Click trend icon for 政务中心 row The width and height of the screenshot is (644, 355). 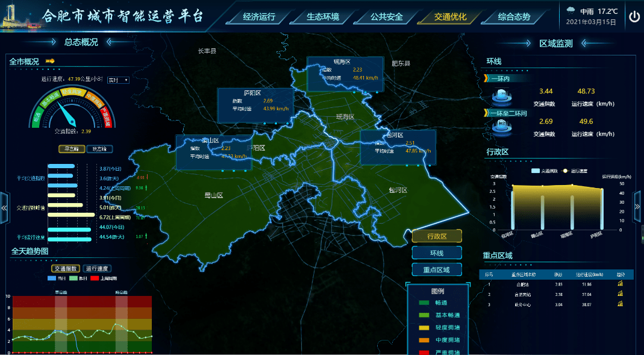(x=620, y=304)
